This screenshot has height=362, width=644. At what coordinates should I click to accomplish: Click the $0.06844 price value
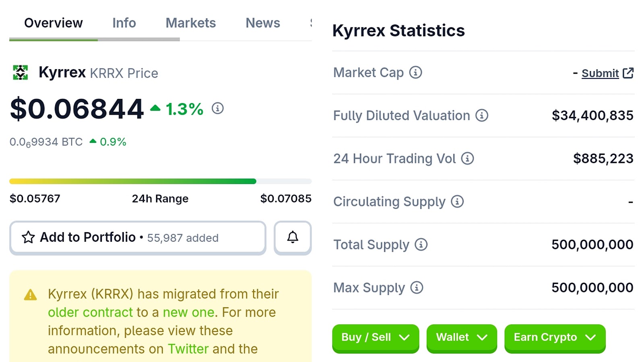(77, 109)
